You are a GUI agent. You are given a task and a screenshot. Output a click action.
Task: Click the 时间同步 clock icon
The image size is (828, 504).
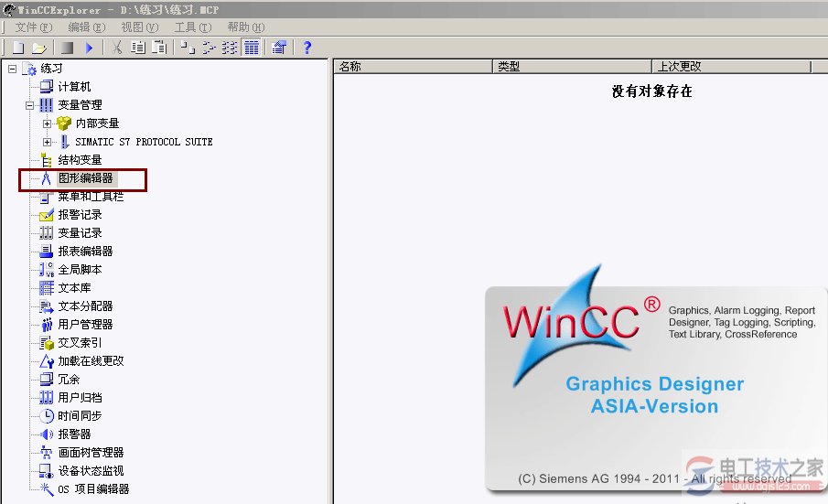click(x=47, y=416)
